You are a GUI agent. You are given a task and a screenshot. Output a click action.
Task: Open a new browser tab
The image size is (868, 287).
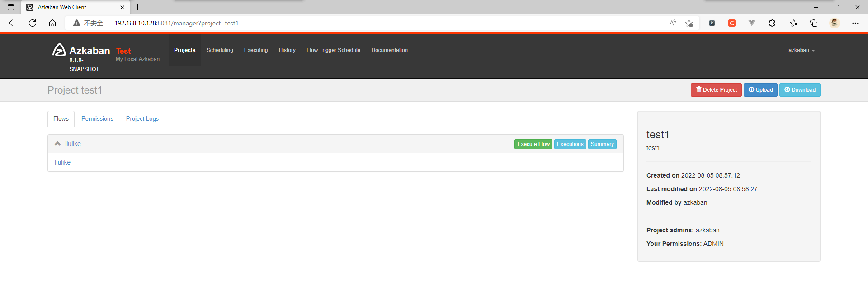pos(138,7)
